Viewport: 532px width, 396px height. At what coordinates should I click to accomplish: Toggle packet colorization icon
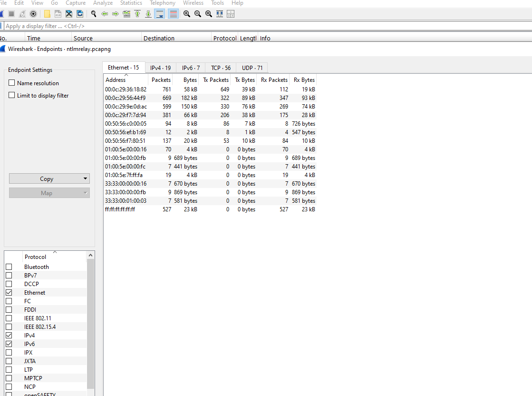(174, 14)
